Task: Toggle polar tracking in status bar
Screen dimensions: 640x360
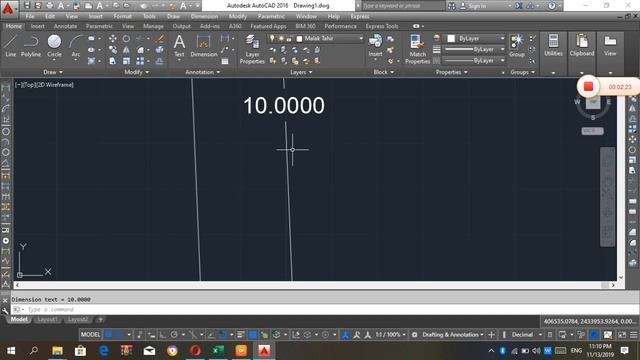Action: coord(174,335)
